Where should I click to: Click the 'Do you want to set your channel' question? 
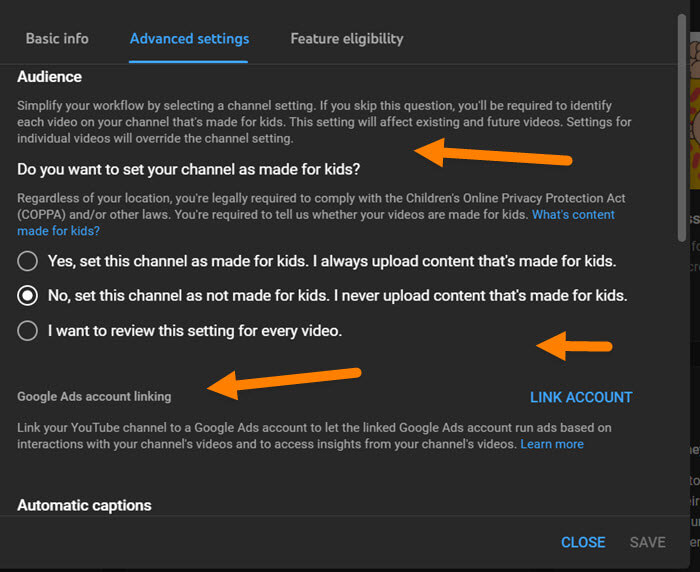188,170
